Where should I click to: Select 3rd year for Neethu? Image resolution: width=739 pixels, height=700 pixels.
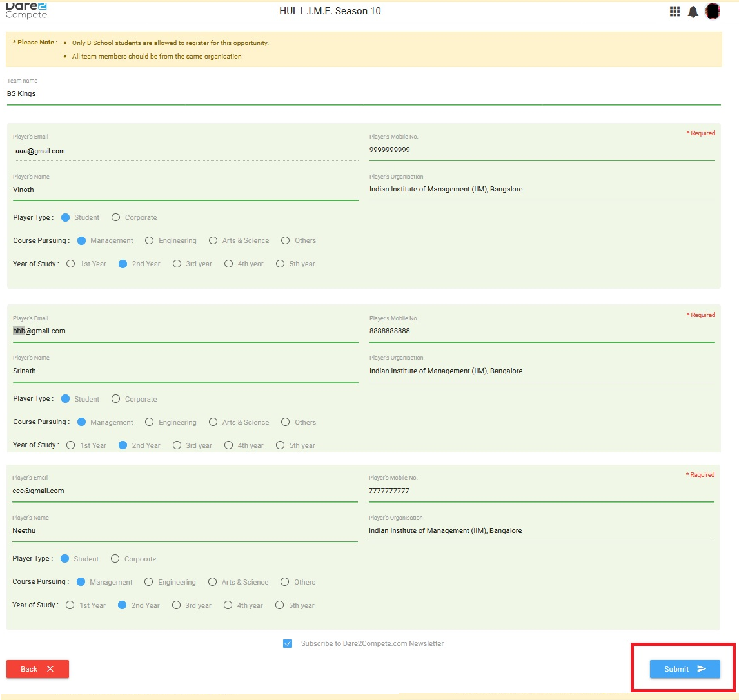pos(177,605)
